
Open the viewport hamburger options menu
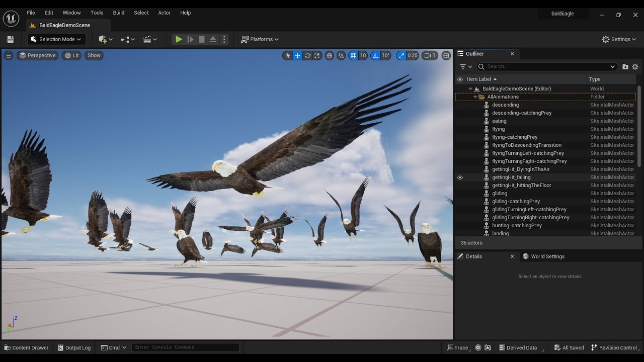pyautogui.click(x=9, y=55)
